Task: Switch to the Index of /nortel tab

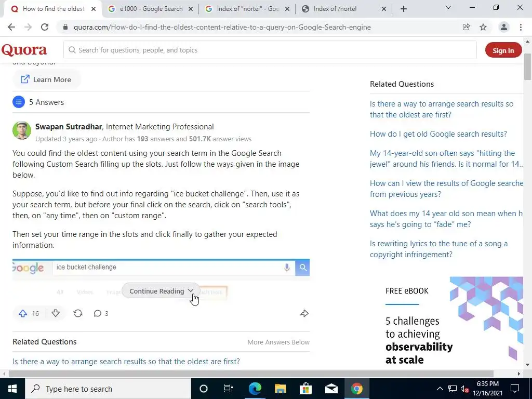Action: click(343, 9)
